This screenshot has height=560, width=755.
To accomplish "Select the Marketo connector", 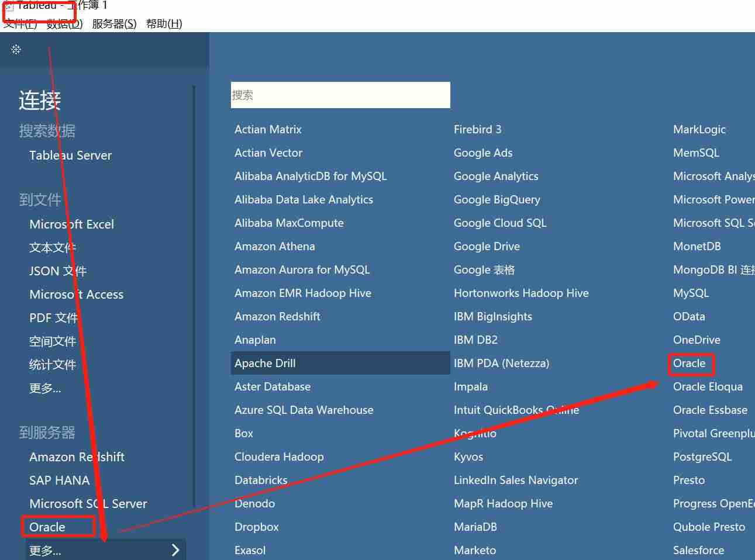I will pyautogui.click(x=475, y=550).
